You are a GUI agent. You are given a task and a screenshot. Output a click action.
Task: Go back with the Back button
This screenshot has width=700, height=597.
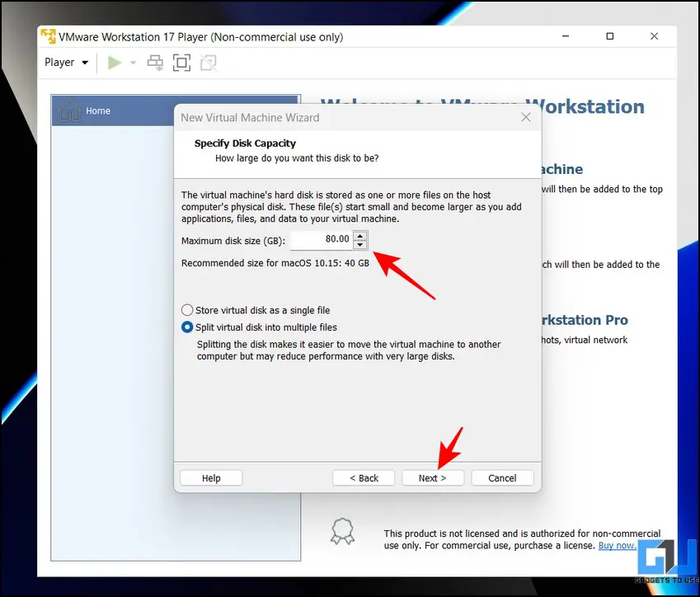coord(364,478)
